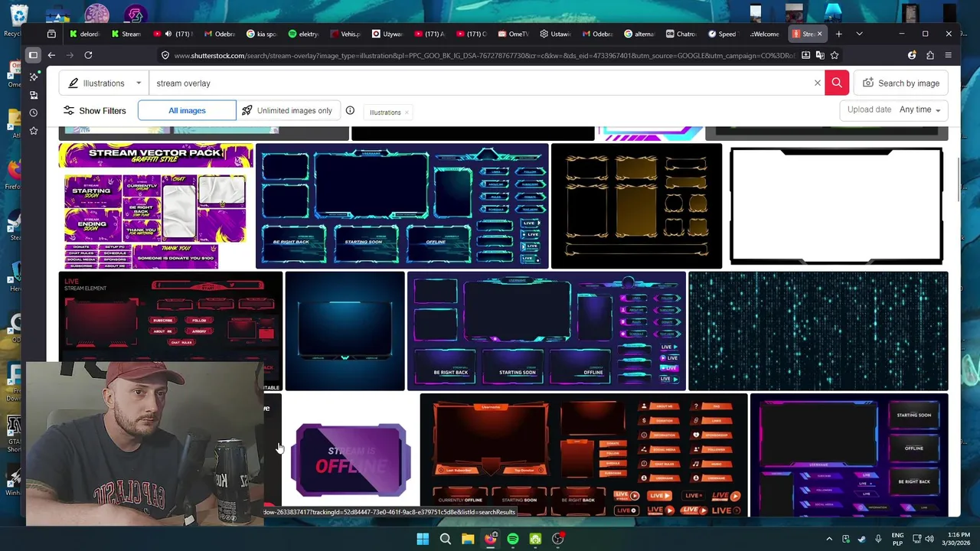Open Windows taskbar search
The height and width of the screenshot is (551, 980).
click(x=445, y=539)
